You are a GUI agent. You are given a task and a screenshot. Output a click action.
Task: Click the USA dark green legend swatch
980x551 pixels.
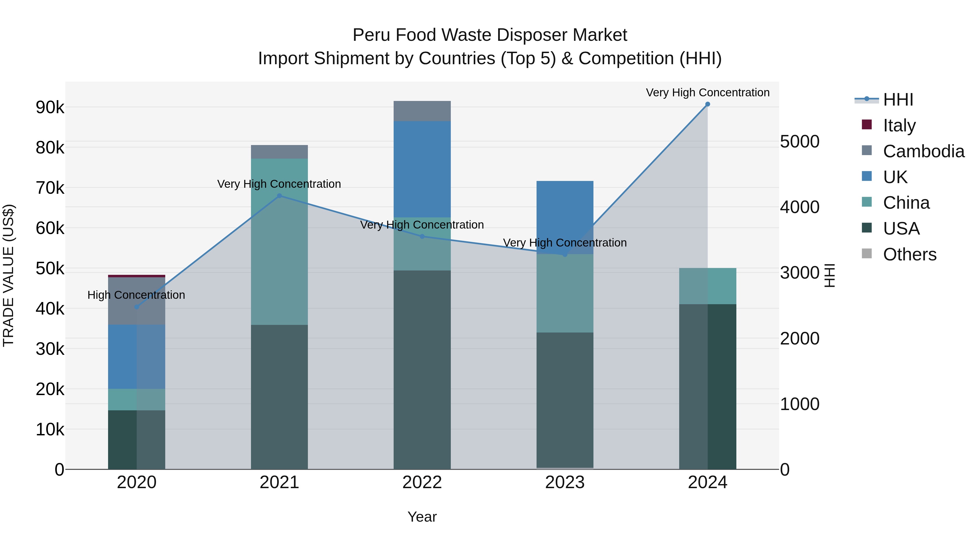tap(867, 228)
